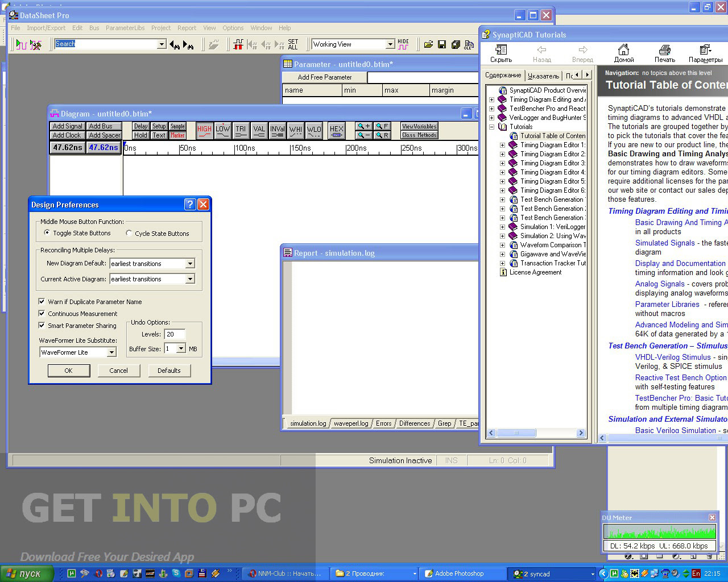
Task: Open the Import/Export menu
Action: [x=46, y=28]
